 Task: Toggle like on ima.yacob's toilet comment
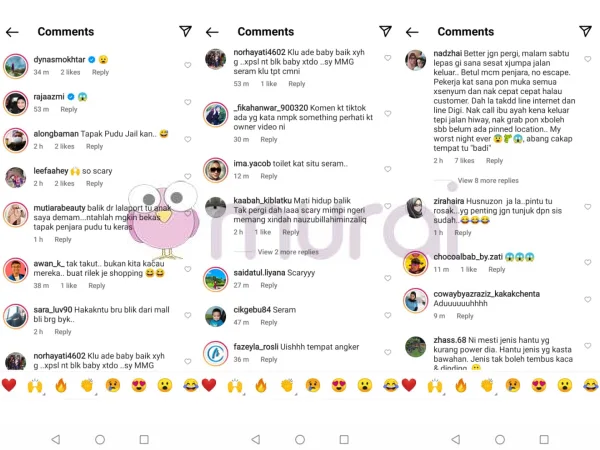click(388, 169)
